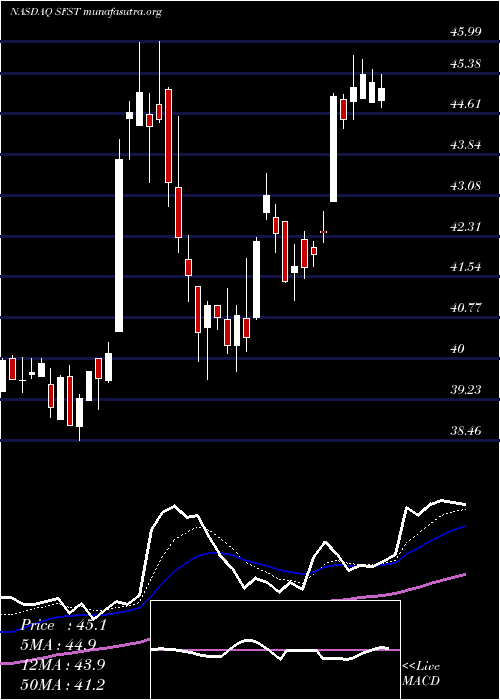Click the <<Live MACD label
The image size is (500, 700).
click(421, 674)
